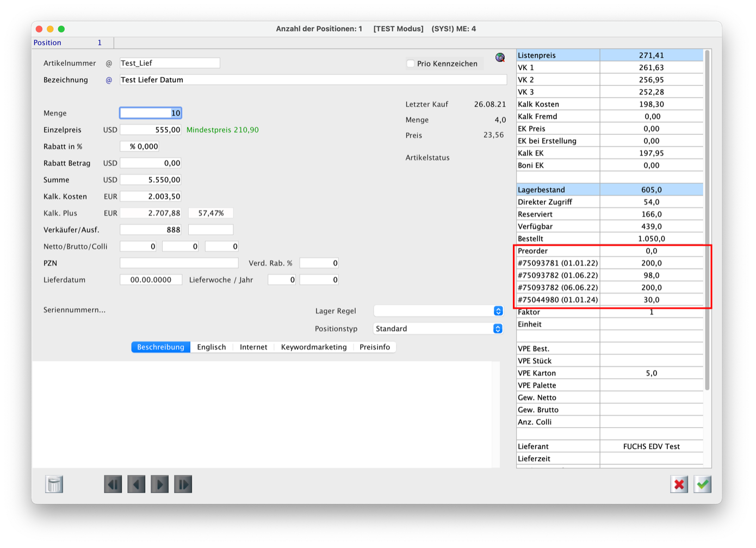Image resolution: width=756 pixels, height=548 pixels.
Task: Open the Preisinfo tab
Action: (374, 347)
